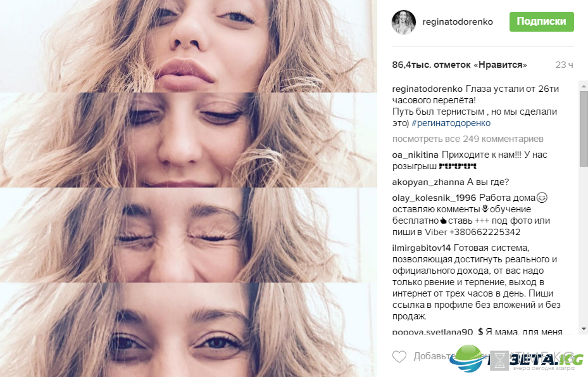588x377 pixels.
Task: Tap the heart like icon
Action: [399, 356]
